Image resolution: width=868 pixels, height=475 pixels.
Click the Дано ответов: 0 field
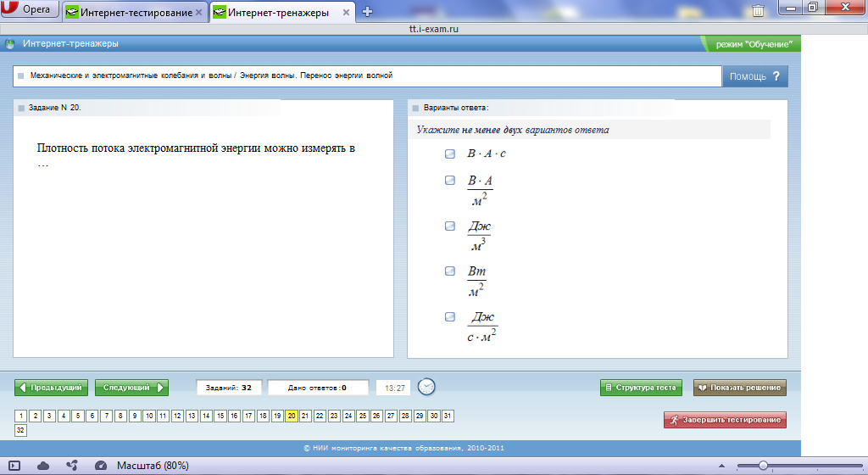[318, 388]
